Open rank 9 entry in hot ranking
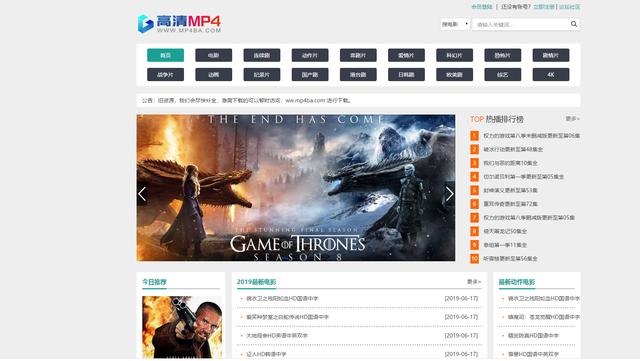 coord(505,245)
